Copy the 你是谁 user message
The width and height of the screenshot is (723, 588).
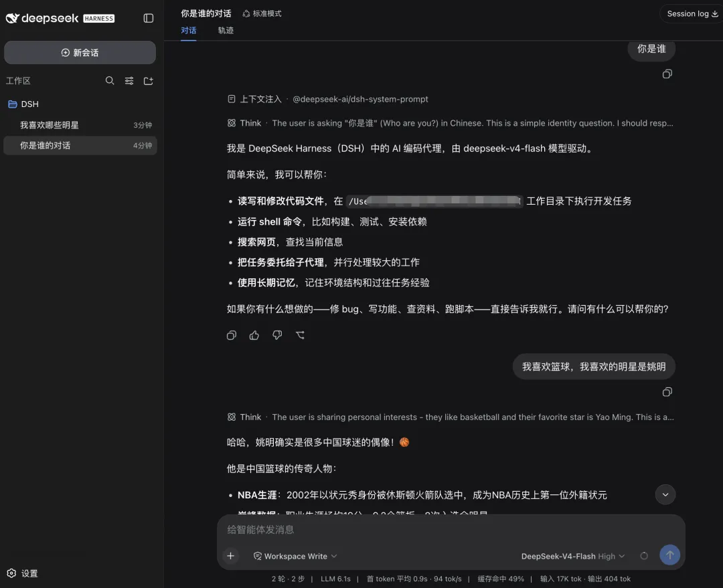pyautogui.click(x=667, y=74)
